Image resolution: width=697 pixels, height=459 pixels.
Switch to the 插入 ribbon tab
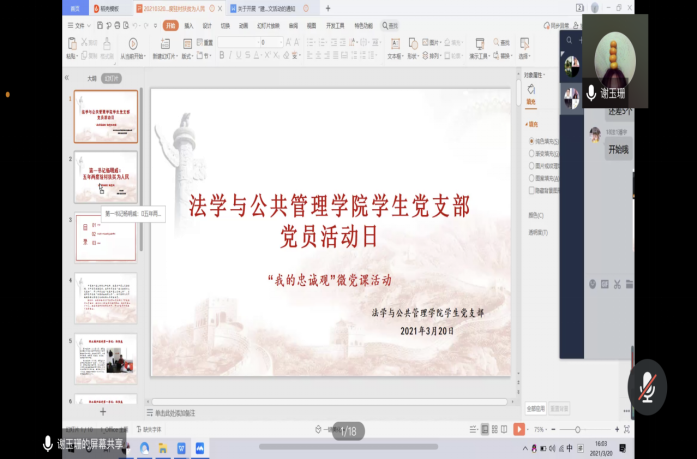click(189, 26)
